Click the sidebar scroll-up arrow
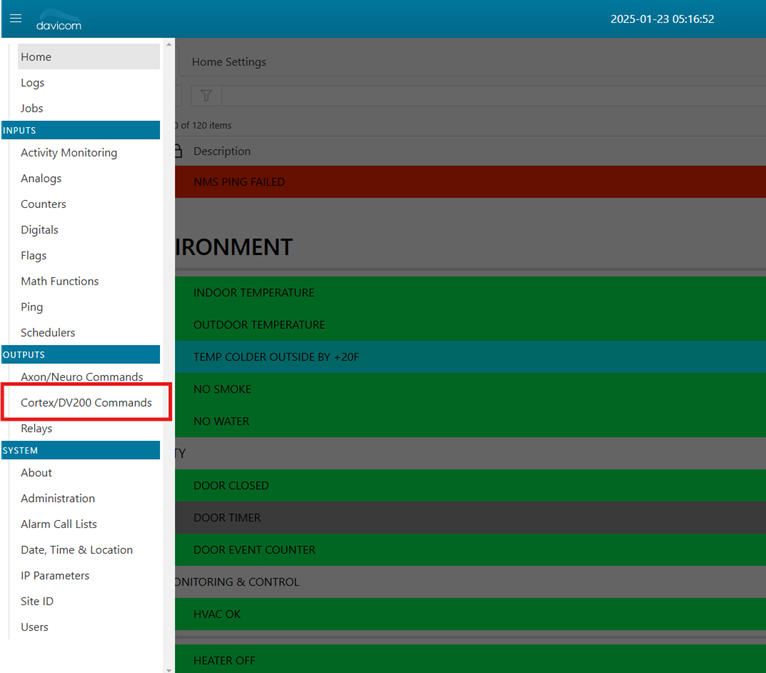The height and width of the screenshot is (673, 766). tap(168, 45)
